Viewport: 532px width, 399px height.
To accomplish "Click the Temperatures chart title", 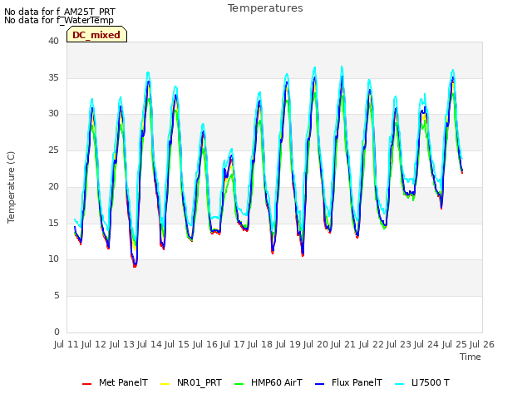I will 265,8.
